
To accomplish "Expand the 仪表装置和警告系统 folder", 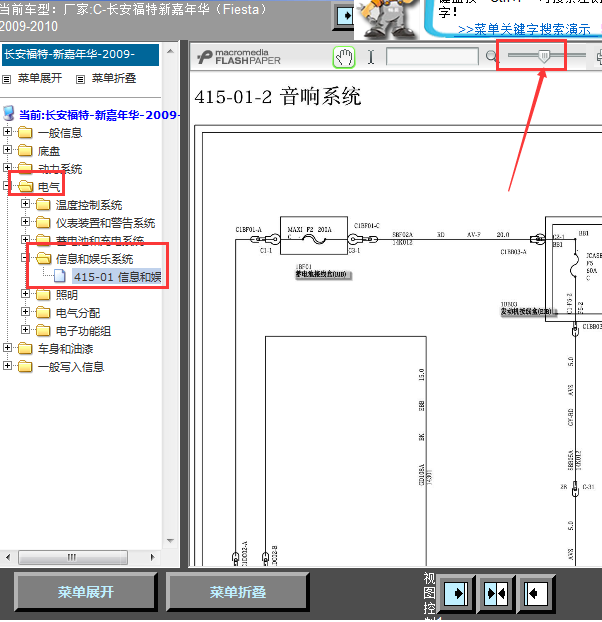I will click(x=25, y=221).
